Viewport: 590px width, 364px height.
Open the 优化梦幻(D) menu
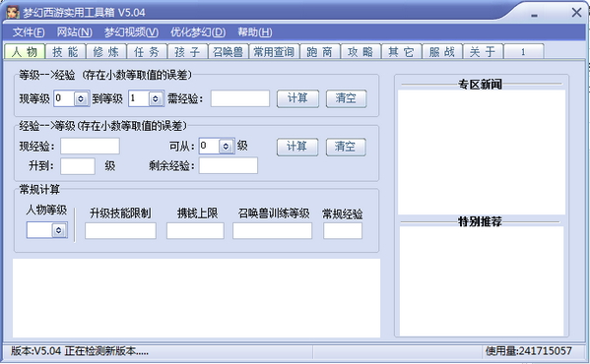198,32
